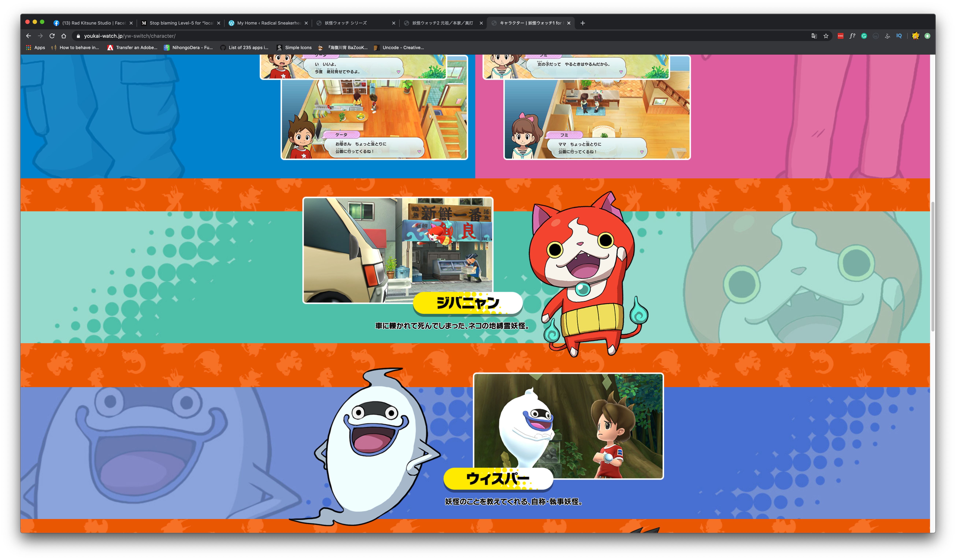Click text 車に轢かれて死んでしまった、ネコの地縛霊妖怪。
Image resolution: width=956 pixels, height=560 pixels.
452,326
